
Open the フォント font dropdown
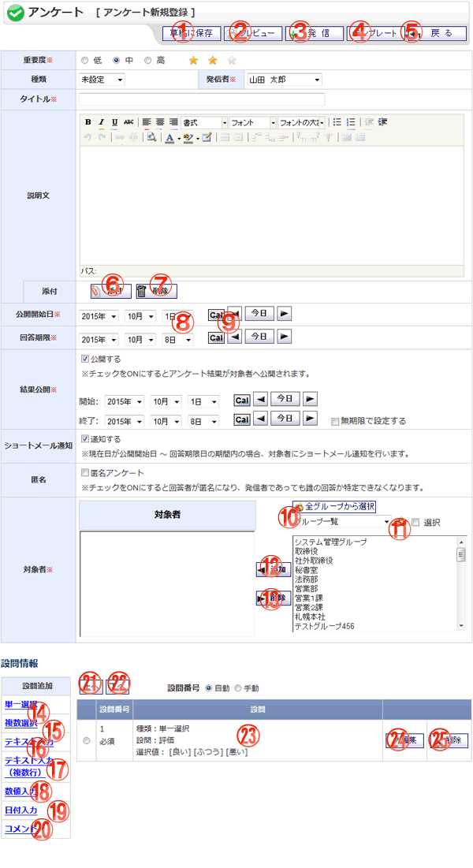pyautogui.click(x=252, y=123)
